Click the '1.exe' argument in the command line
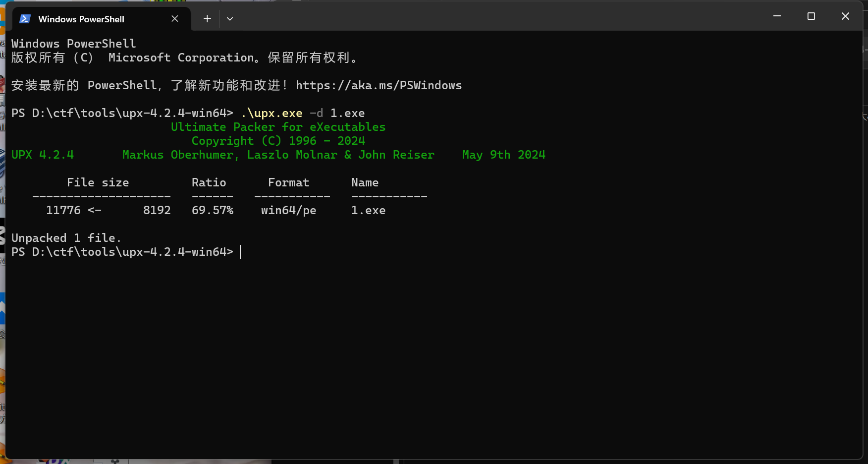The height and width of the screenshot is (464, 868). click(348, 113)
